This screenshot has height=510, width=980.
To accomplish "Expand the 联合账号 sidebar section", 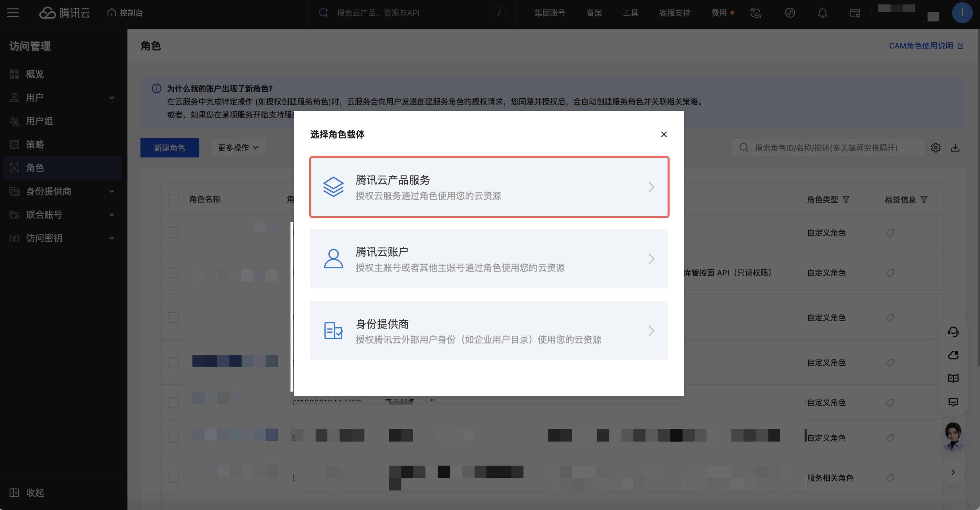I will [62, 215].
